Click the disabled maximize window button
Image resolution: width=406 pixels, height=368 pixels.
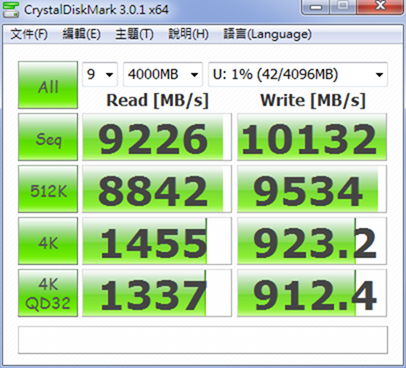343,6
